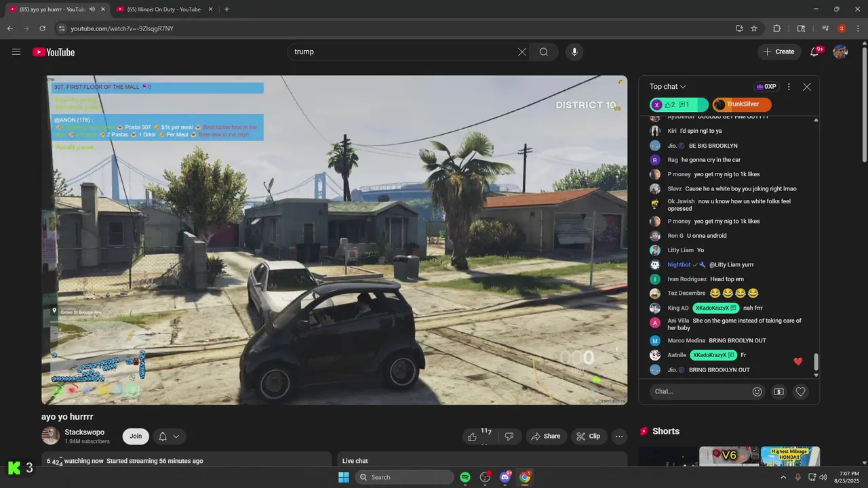Open the taskbar volume control
Image resolution: width=868 pixels, height=488 pixels.
point(824,477)
